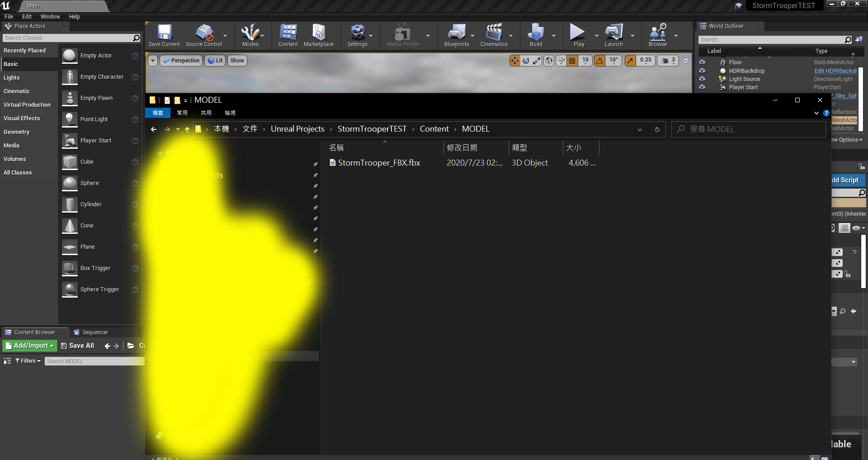Open the Edit menu
This screenshot has width=868, height=460.
point(27,17)
